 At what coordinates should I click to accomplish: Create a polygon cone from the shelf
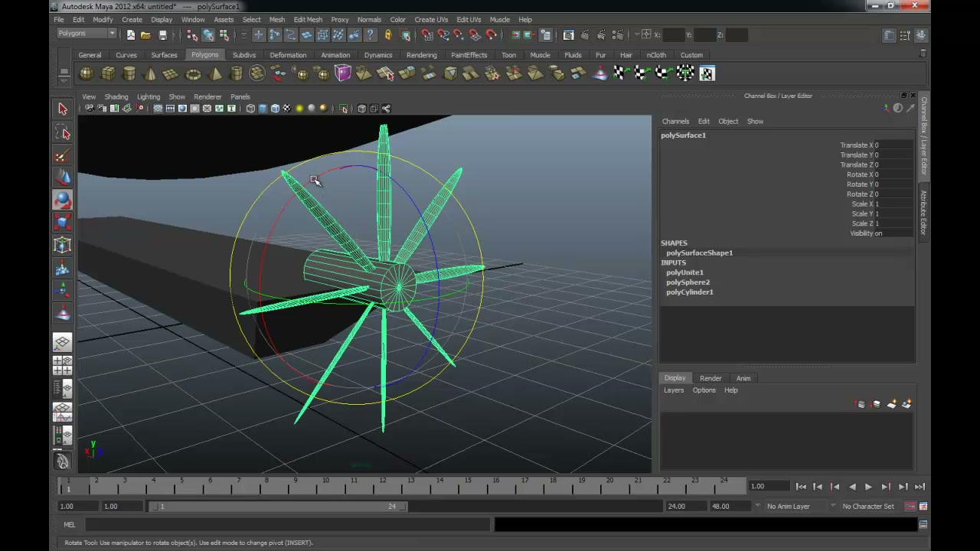150,73
